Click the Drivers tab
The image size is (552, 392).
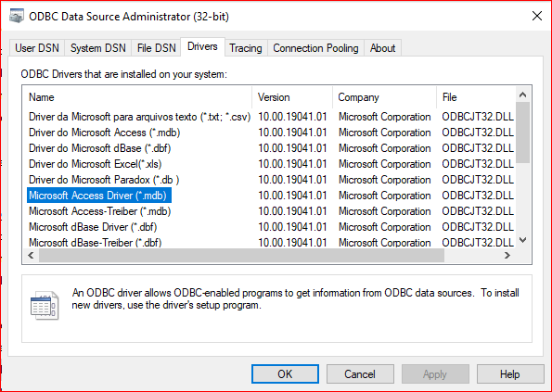click(x=202, y=46)
